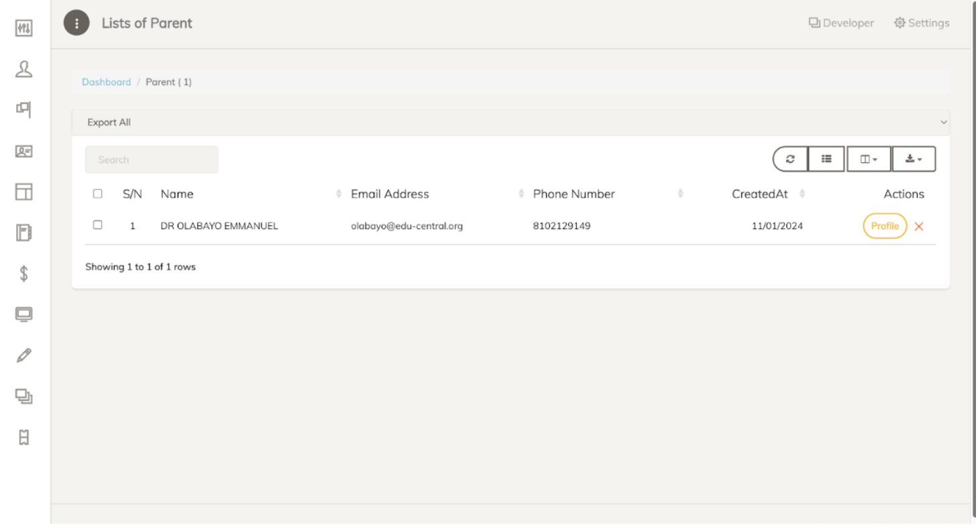
Task: Check the select-all header checkbox
Action: (98, 194)
